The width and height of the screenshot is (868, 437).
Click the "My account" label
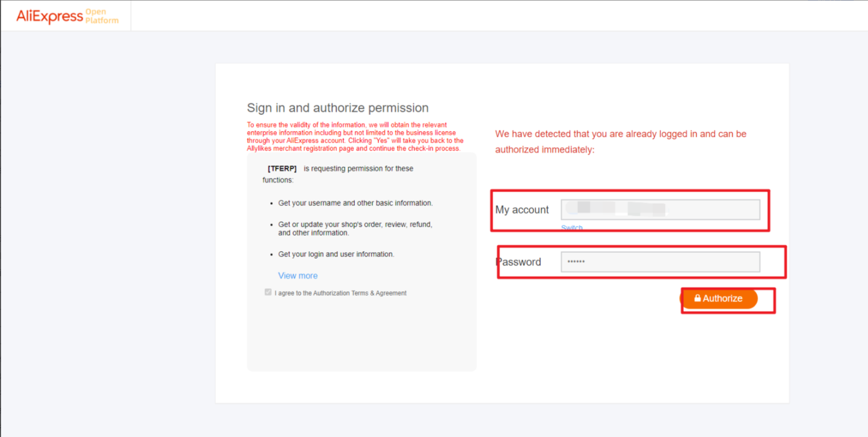click(522, 210)
